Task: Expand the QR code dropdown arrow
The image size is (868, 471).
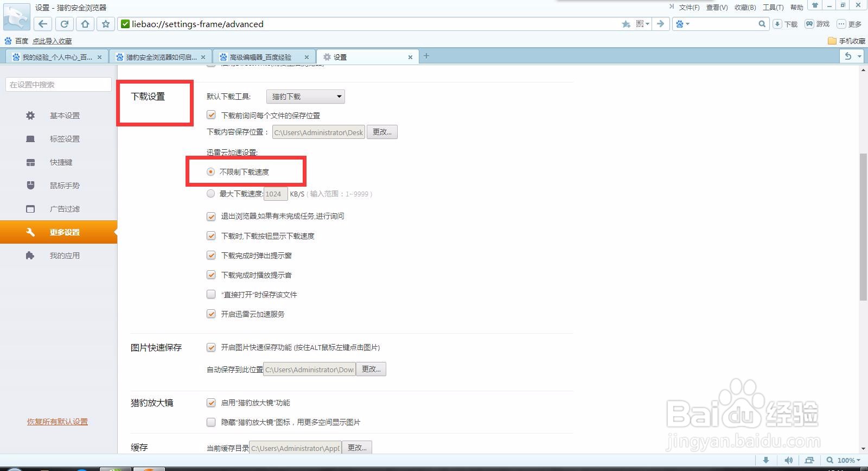Action: tap(648, 24)
